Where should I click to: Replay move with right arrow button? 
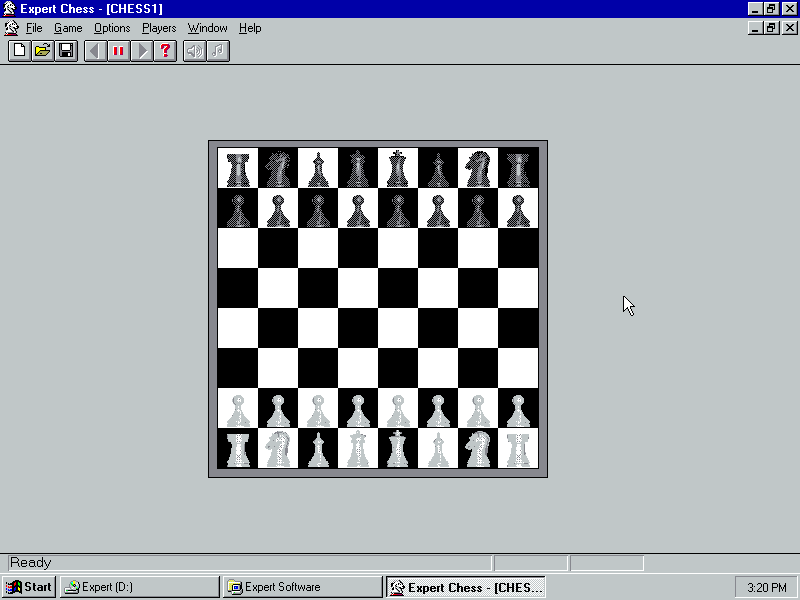click(142, 51)
